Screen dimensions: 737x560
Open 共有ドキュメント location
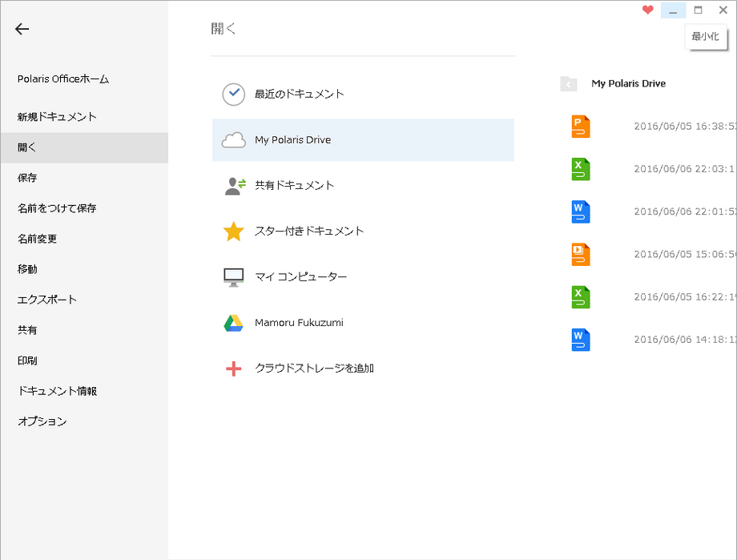[x=363, y=186]
